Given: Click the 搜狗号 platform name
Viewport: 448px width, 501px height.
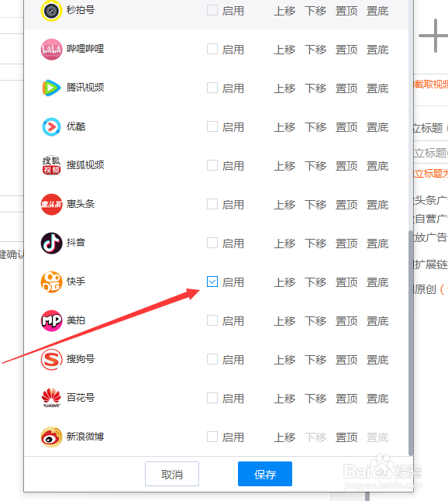Looking at the screenshot, I should coord(81,359).
